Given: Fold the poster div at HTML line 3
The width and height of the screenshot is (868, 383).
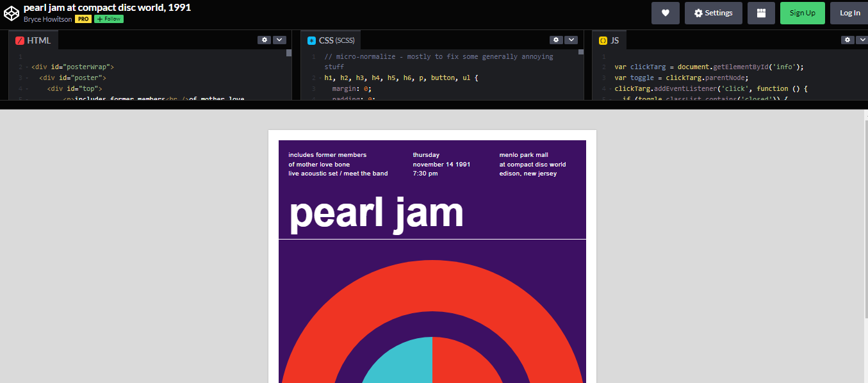Looking at the screenshot, I should [x=26, y=78].
